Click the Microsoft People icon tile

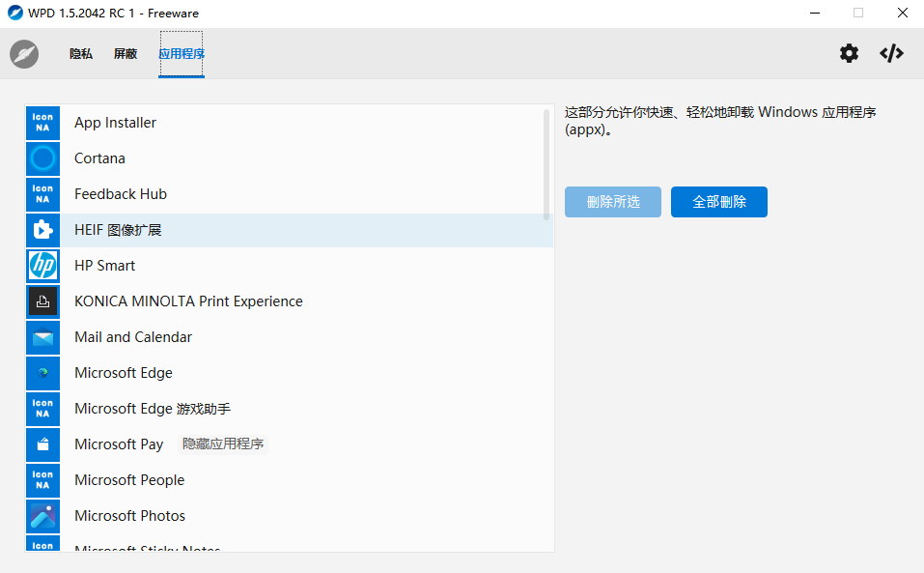[x=43, y=480]
